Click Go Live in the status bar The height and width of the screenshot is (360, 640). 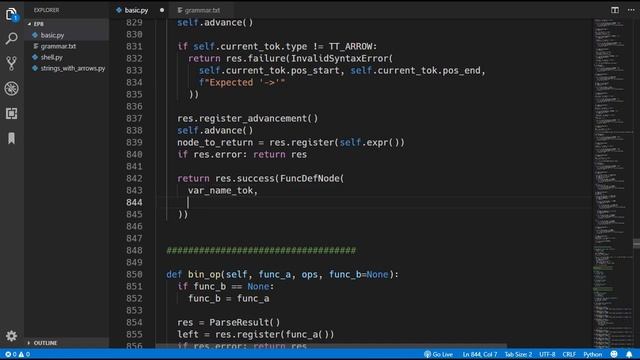[x=438, y=354]
